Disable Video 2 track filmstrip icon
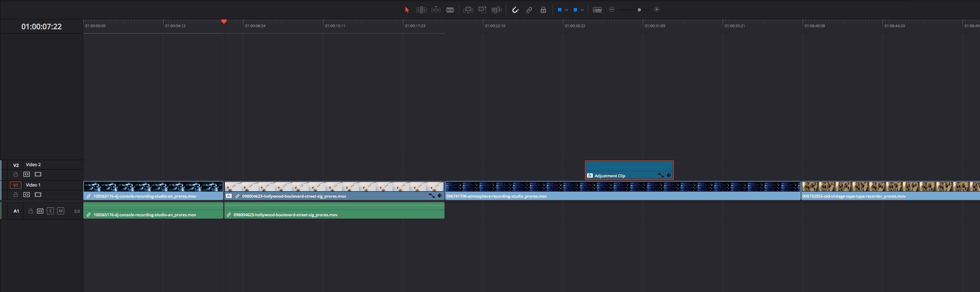Viewport: 980px width, 292px height. 38,174
